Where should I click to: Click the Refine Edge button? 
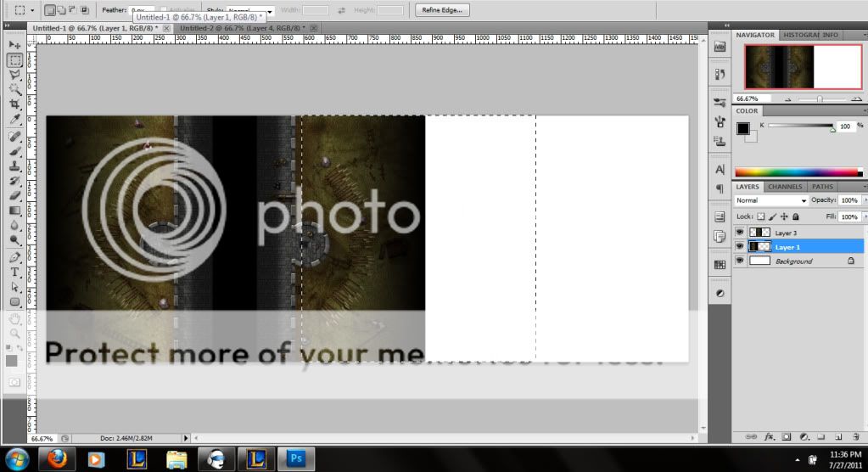point(444,10)
